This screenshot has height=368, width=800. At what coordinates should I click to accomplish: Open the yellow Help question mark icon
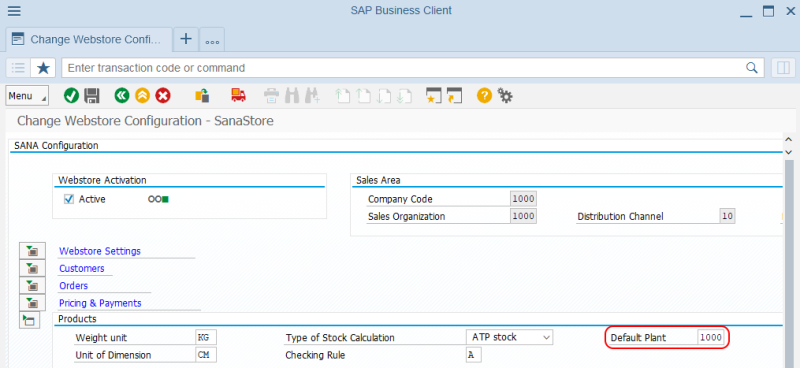pos(484,95)
